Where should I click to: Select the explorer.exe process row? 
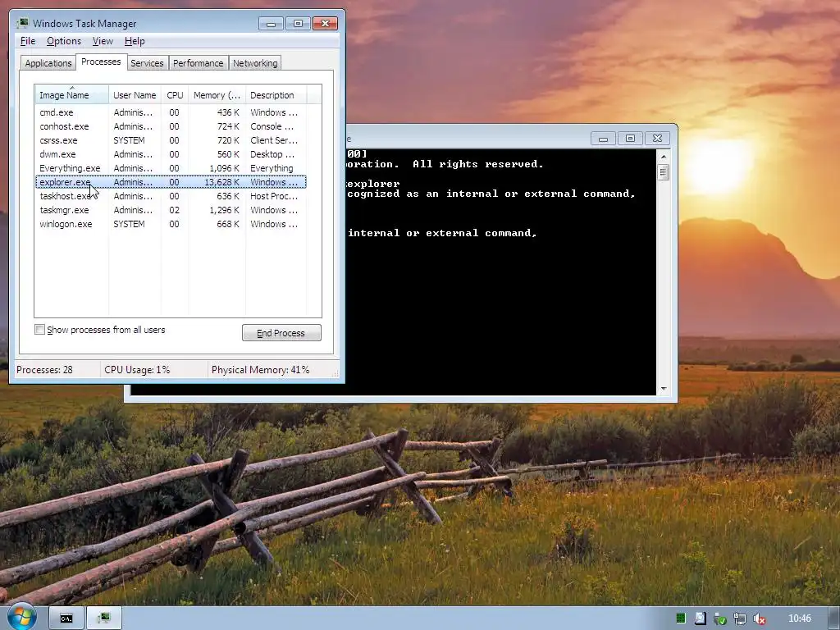(171, 182)
